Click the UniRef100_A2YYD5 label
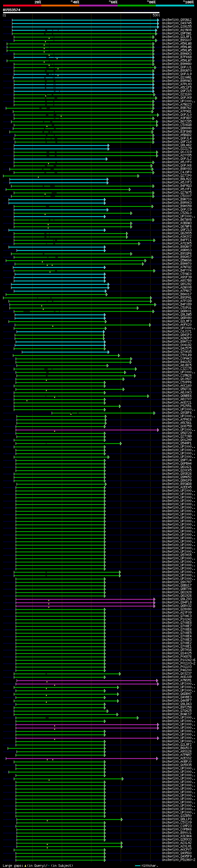The image size is (197, 868). pos(177,155)
